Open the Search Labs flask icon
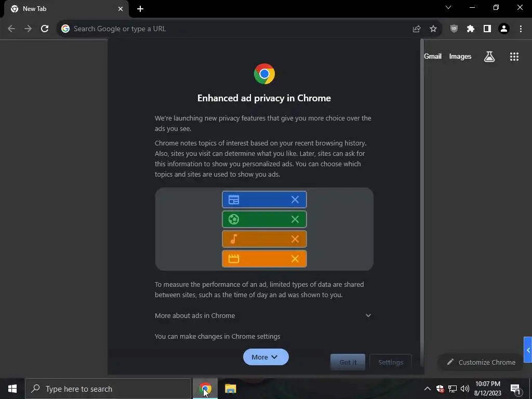532x399 pixels. pyautogui.click(x=489, y=57)
